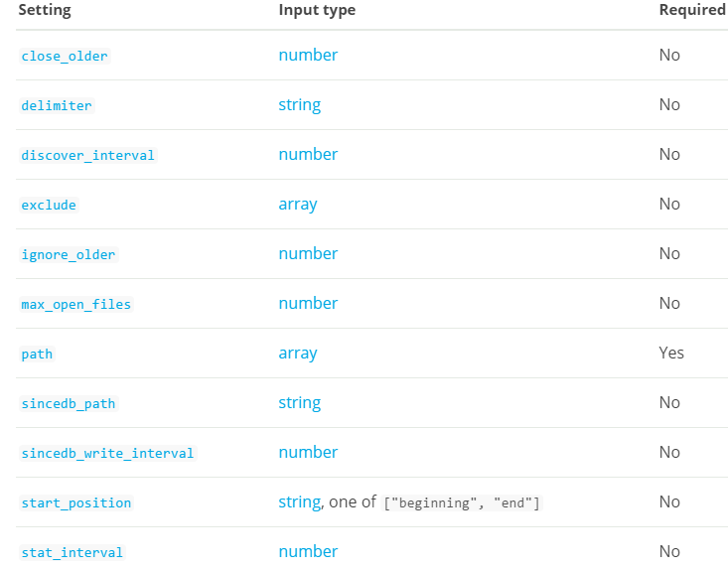Open the number type link for max_open_files
Screen dimensions: 728x571
point(308,304)
